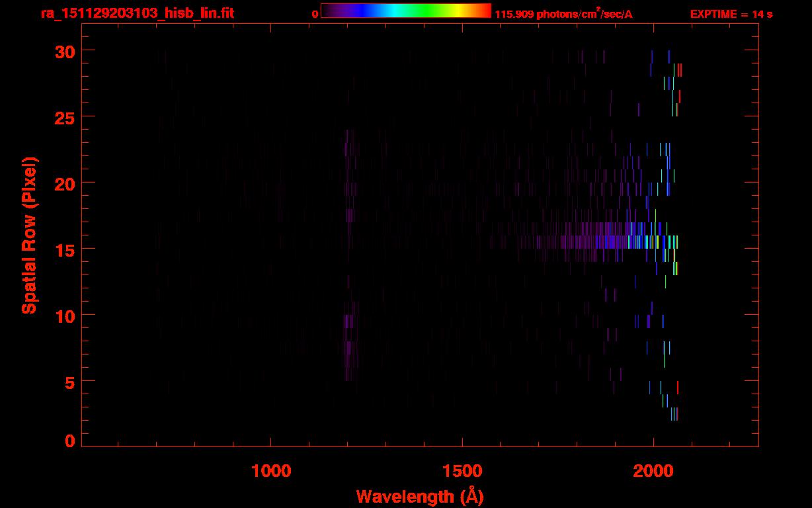The width and height of the screenshot is (812, 508).
Task: Click the 115.909 photons/cm²/sec/A label
Action: [564, 13]
